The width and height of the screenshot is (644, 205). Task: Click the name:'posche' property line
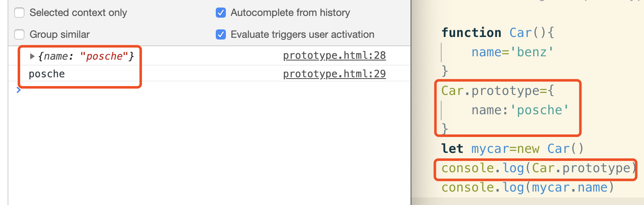click(x=520, y=110)
